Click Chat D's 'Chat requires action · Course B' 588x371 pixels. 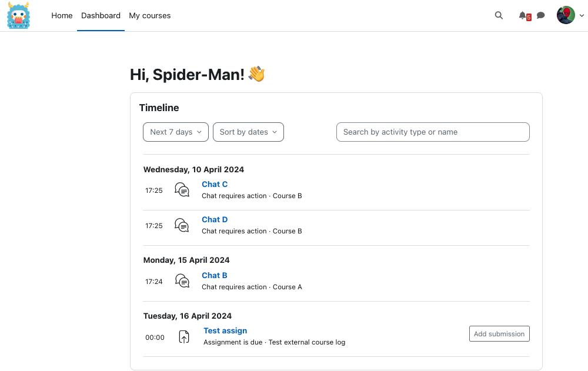coord(252,231)
